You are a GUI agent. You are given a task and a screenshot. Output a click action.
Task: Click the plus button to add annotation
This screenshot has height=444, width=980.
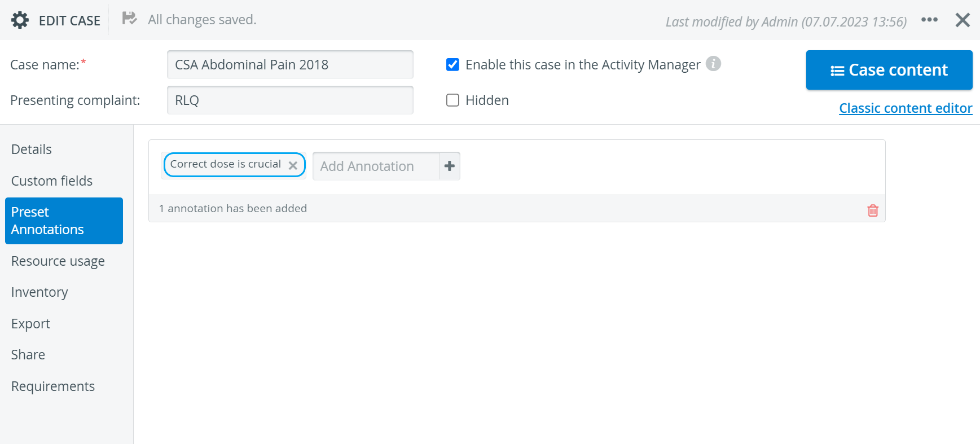tap(450, 166)
